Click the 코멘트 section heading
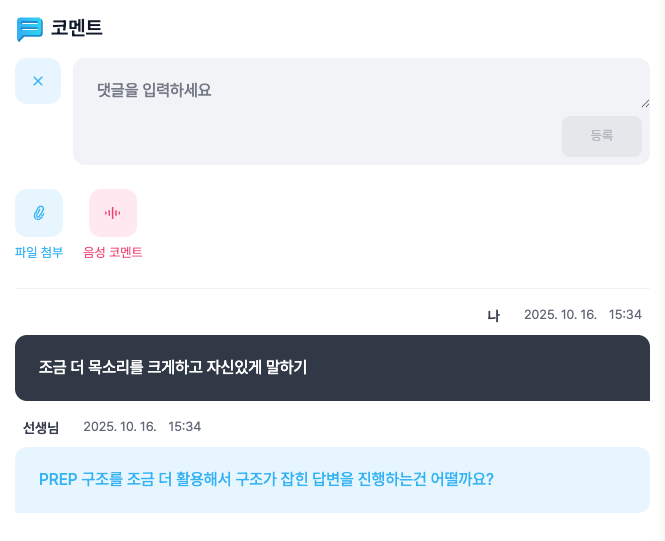 (77, 28)
